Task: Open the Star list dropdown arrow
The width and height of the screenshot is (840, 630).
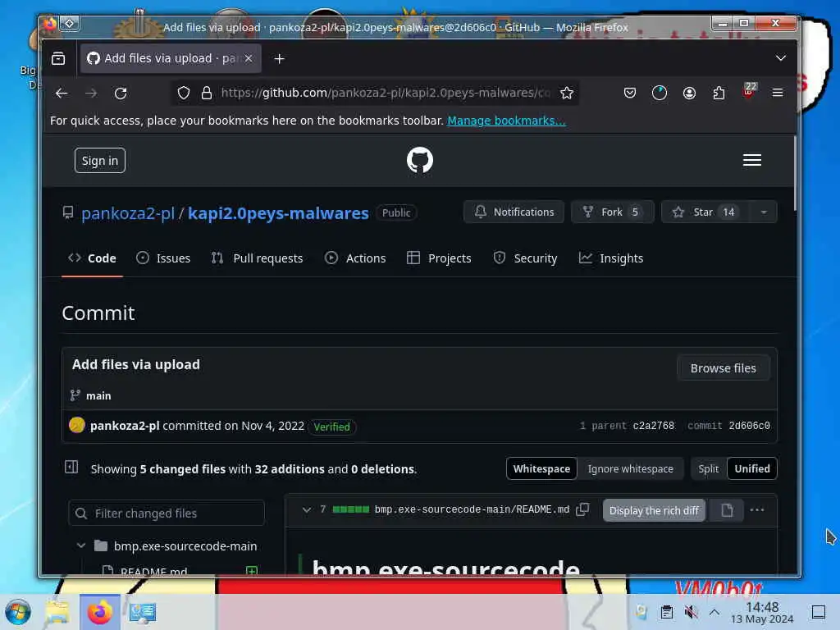Action: pyautogui.click(x=764, y=212)
